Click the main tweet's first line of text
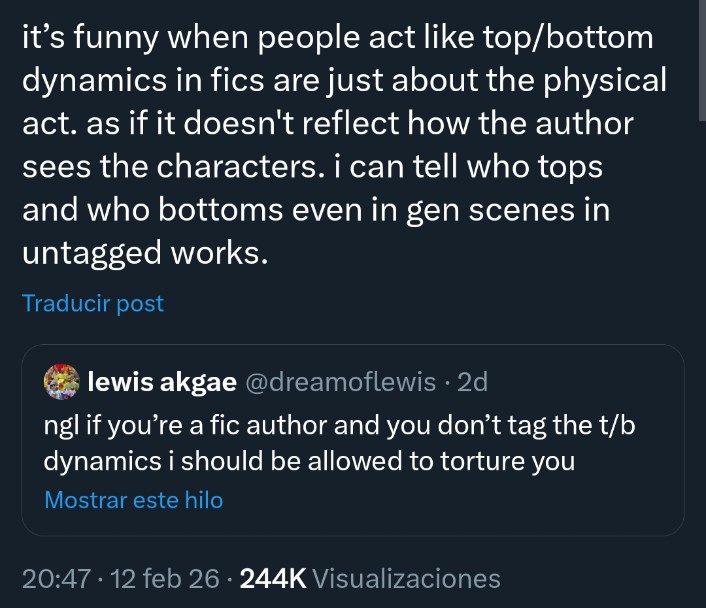This screenshot has width=706, height=608. click(x=337, y=38)
